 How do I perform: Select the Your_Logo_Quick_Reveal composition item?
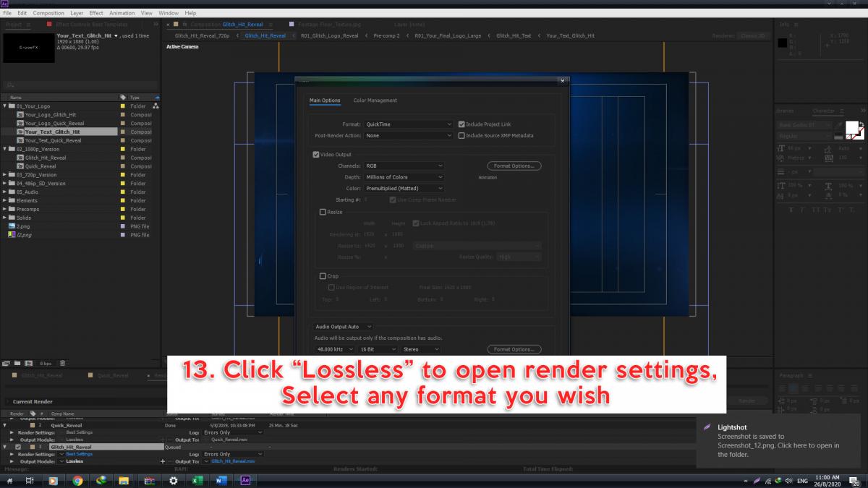pyautogui.click(x=54, y=123)
